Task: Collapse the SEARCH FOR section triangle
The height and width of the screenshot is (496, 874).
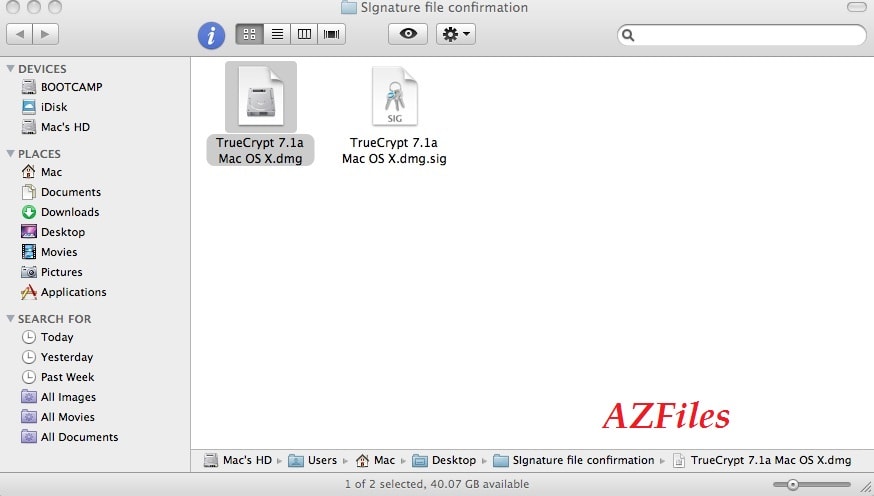Action: click(x=11, y=319)
